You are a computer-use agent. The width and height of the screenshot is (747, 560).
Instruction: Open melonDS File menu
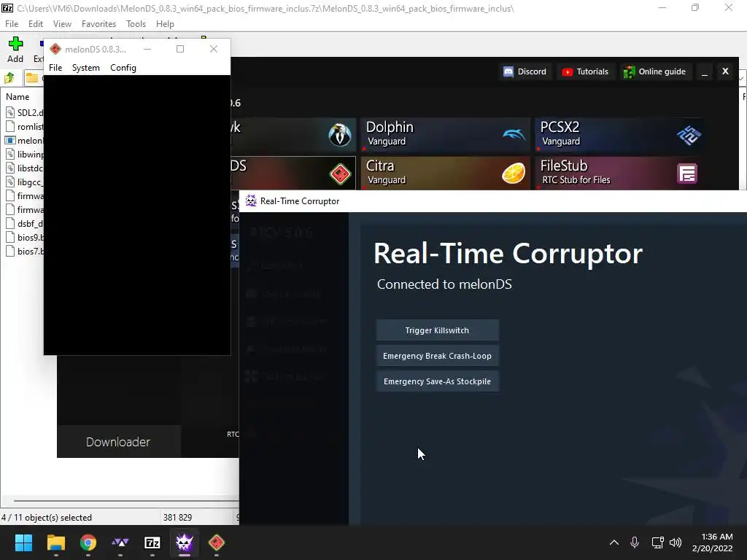[x=55, y=68]
